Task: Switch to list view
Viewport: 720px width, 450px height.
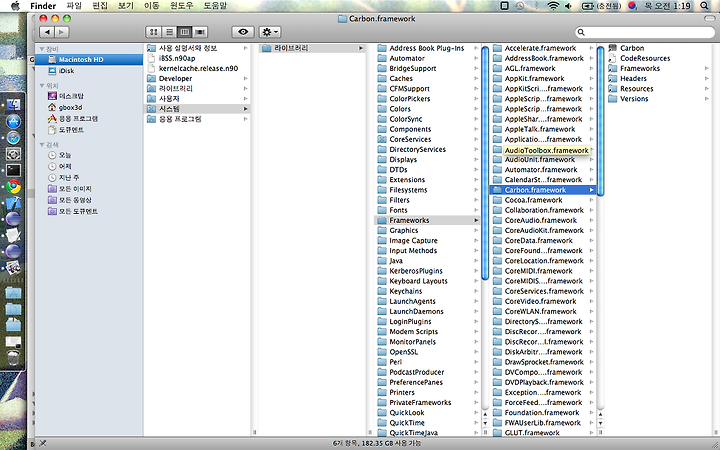Action: tap(169, 32)
